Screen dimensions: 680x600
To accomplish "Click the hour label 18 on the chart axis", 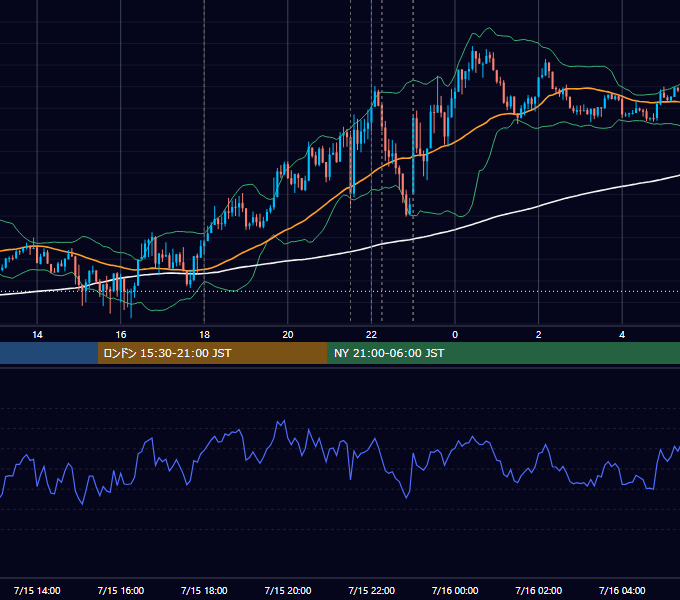I will pos(204,335).
